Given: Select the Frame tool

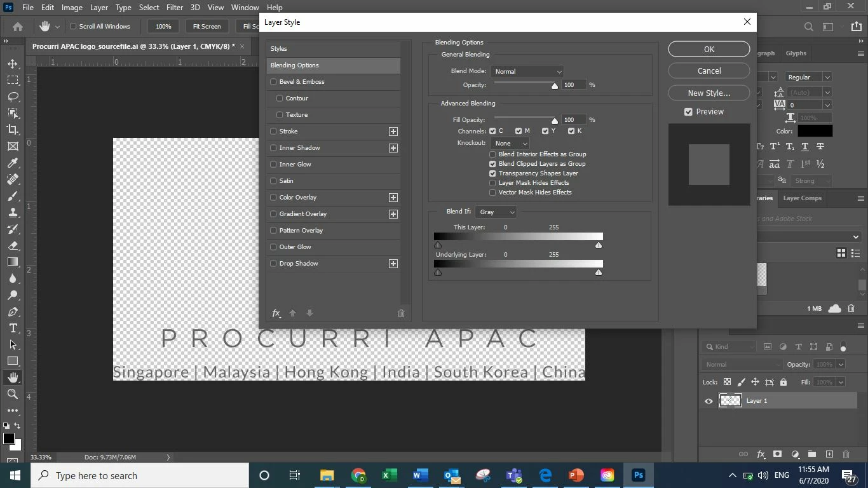Looking at the screenshot, I should (x=13, y=146).
